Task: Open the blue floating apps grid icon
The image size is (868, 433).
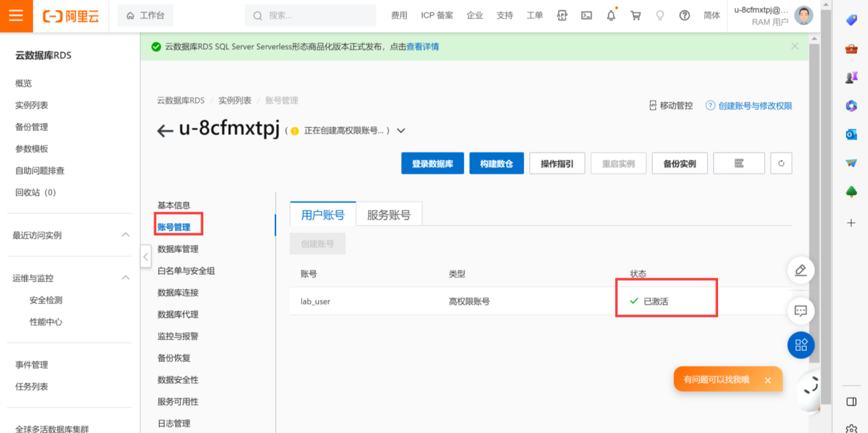Action: [801, 345]
